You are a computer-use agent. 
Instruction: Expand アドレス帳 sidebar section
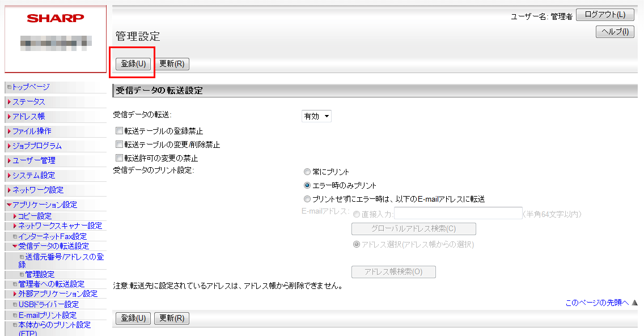point(29,116)
